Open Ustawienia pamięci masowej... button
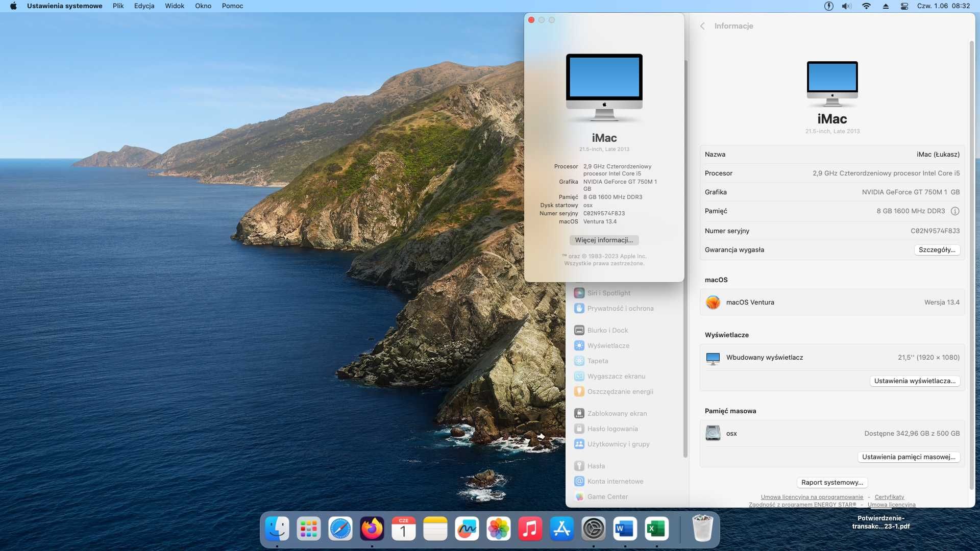980x551 pixels. [909, 457]
